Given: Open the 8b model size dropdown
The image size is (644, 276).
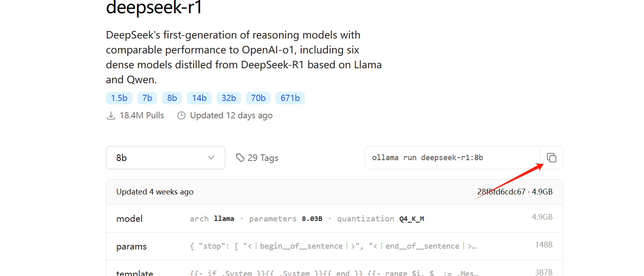Looking at the screenshot, I should click(165, 158).
